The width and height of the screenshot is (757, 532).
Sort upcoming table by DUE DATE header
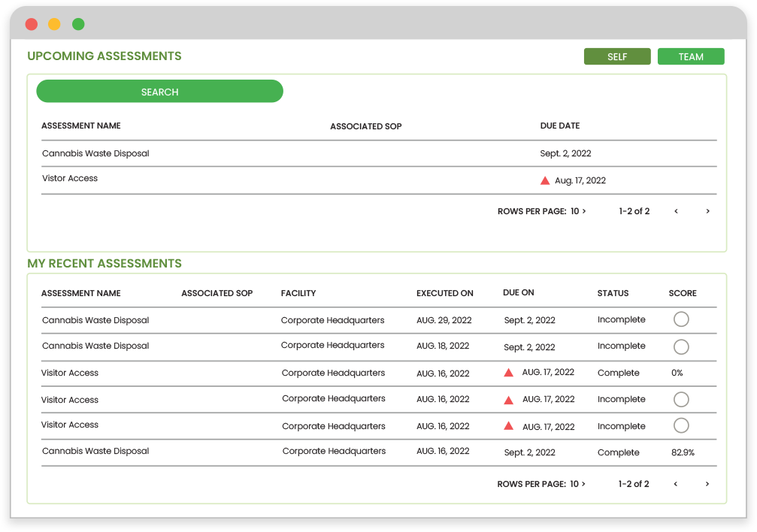coord(560,125)
